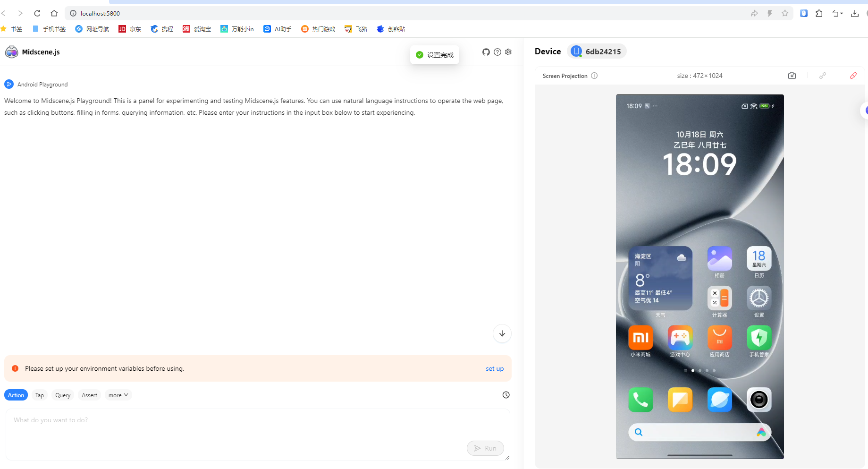Go to browser Home button

[54, 13]
